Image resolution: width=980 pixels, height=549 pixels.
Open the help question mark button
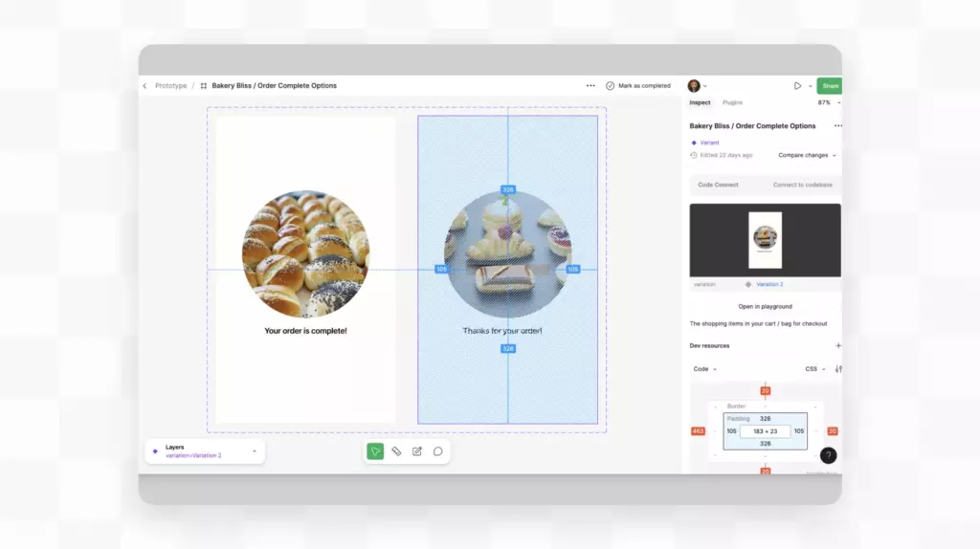828,456
